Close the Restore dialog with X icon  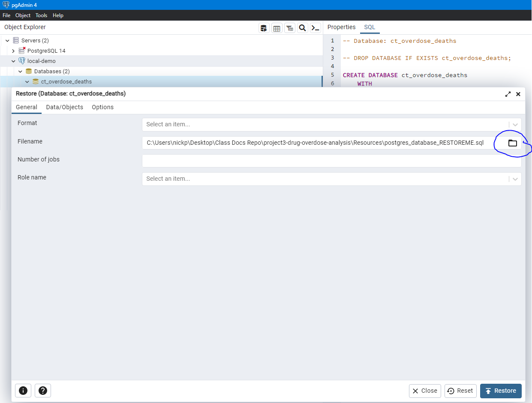click(x=518, y=94)
